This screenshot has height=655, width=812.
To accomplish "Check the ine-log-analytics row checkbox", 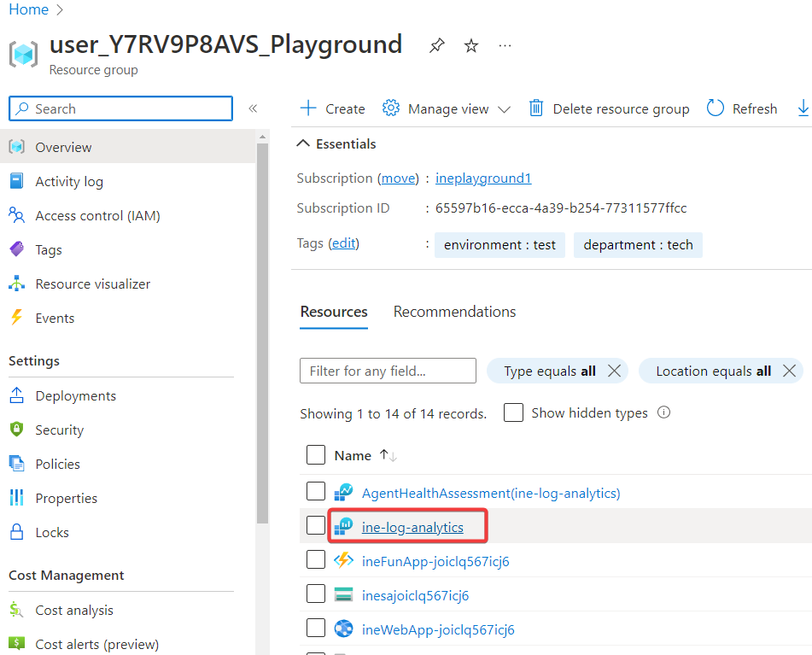I will click(x=316, y=526).
